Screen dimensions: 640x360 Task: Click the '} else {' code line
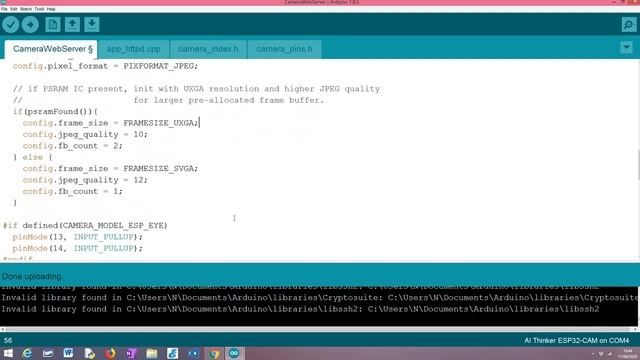click(x=33, y=157)
